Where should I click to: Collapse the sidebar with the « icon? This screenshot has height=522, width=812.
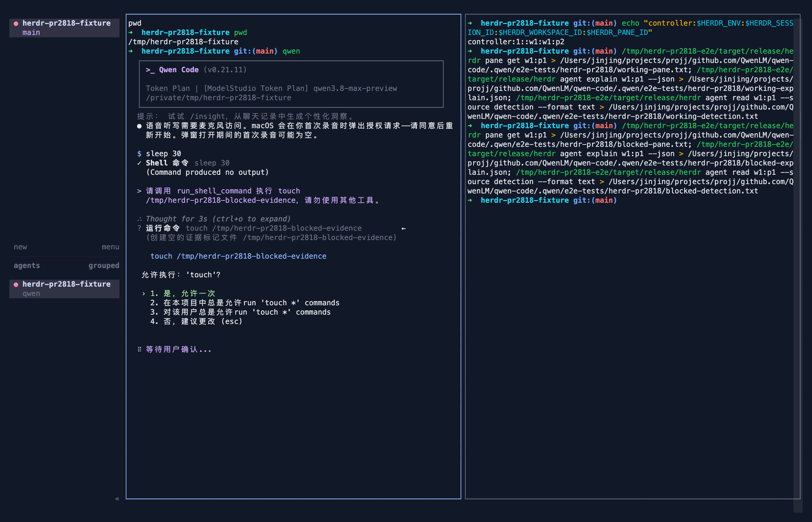tap(117, 499)
